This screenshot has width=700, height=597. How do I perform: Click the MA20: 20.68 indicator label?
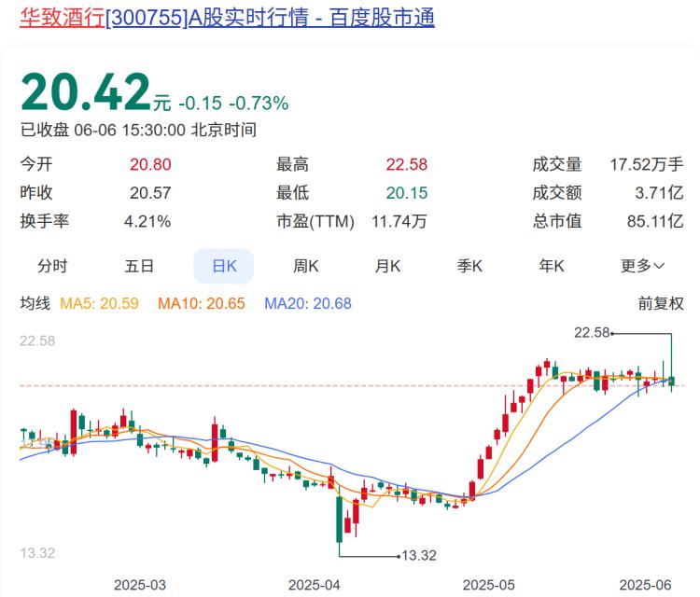pyautogui.click(x=308, y=303)
